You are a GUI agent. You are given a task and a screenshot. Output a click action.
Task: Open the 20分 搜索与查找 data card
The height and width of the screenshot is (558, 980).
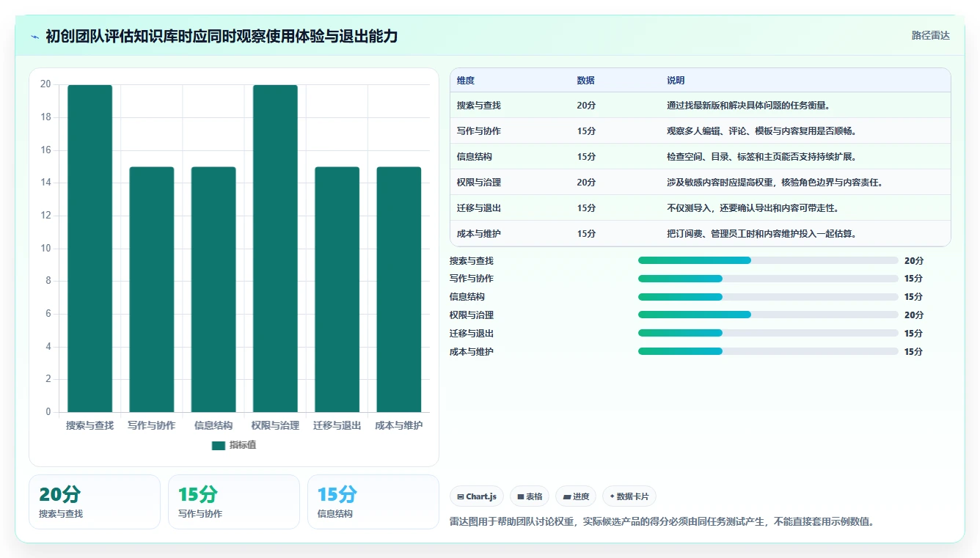pyautogui.click(x=95, y=502)
